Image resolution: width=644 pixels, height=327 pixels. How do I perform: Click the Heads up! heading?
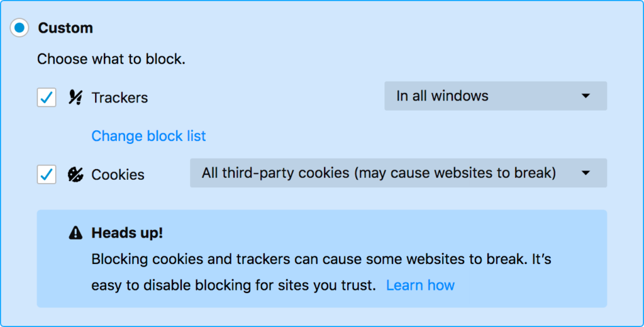(127, 233)
